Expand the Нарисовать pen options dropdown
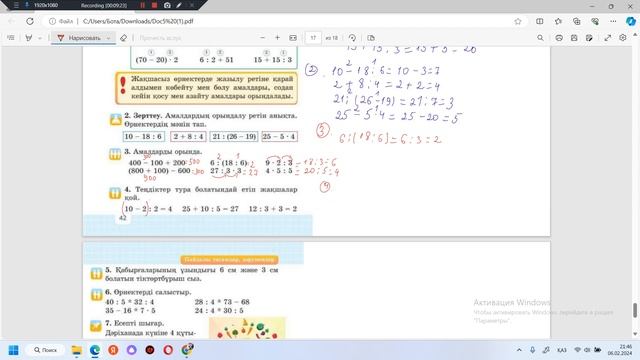This screenshot has width=640, height=360. pos(109,38)
